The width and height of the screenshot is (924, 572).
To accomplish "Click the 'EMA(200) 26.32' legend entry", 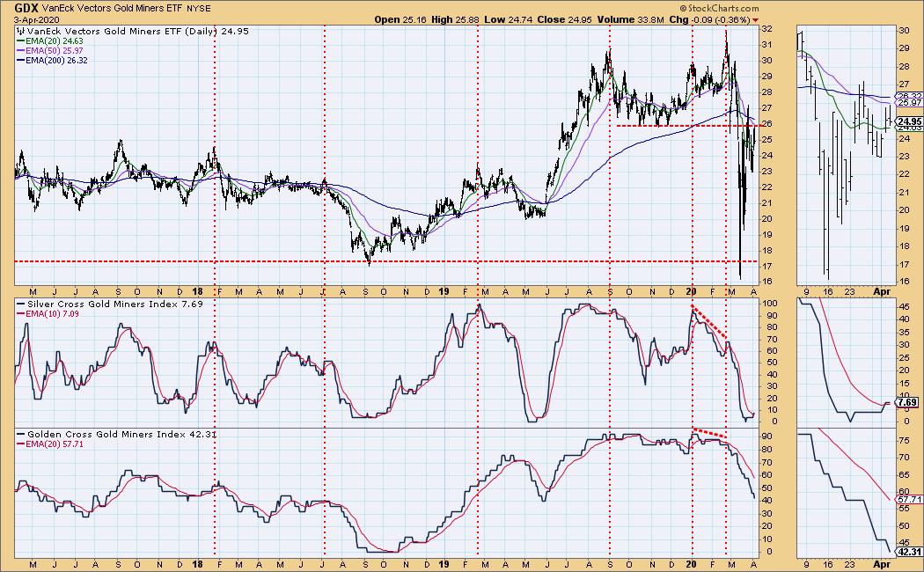I will click(53, 60).
